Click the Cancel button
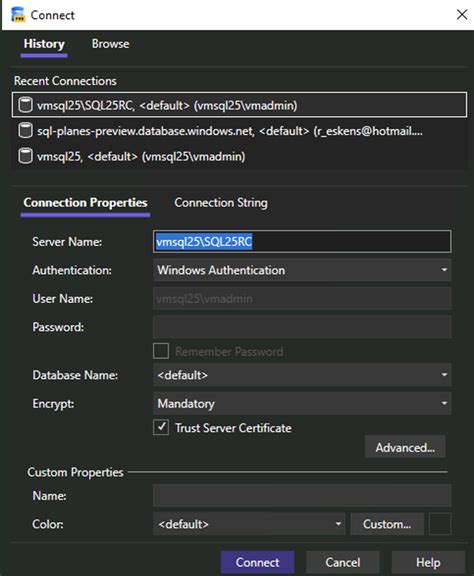Image resolution: width=474 pixels, height=576 pixels. (x=342, y=562)
